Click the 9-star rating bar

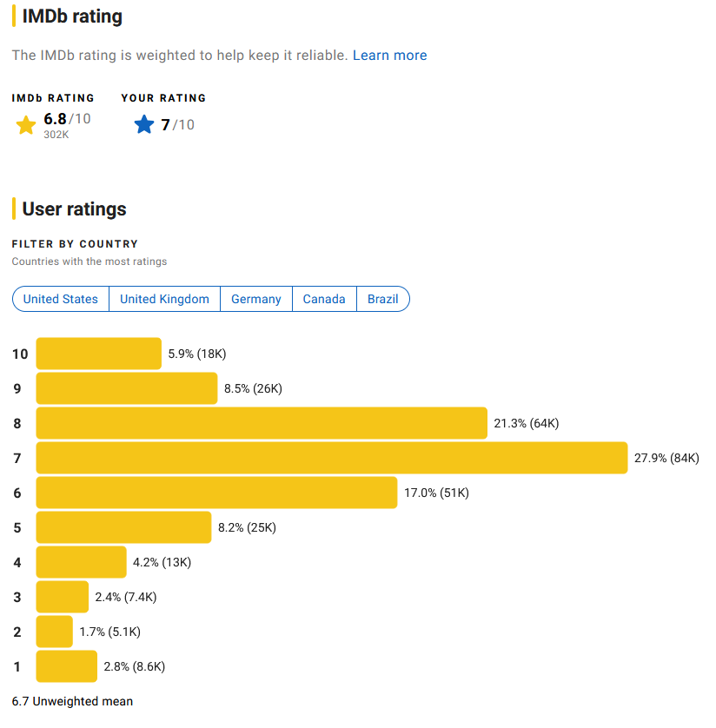click(x=127, y=388)
